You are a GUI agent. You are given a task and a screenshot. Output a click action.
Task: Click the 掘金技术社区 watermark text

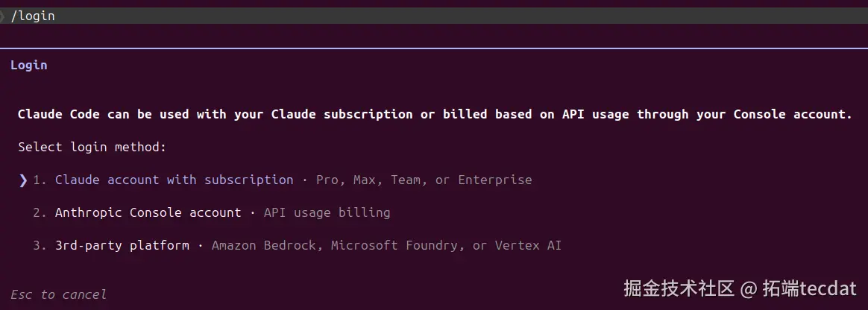[679, 288]
